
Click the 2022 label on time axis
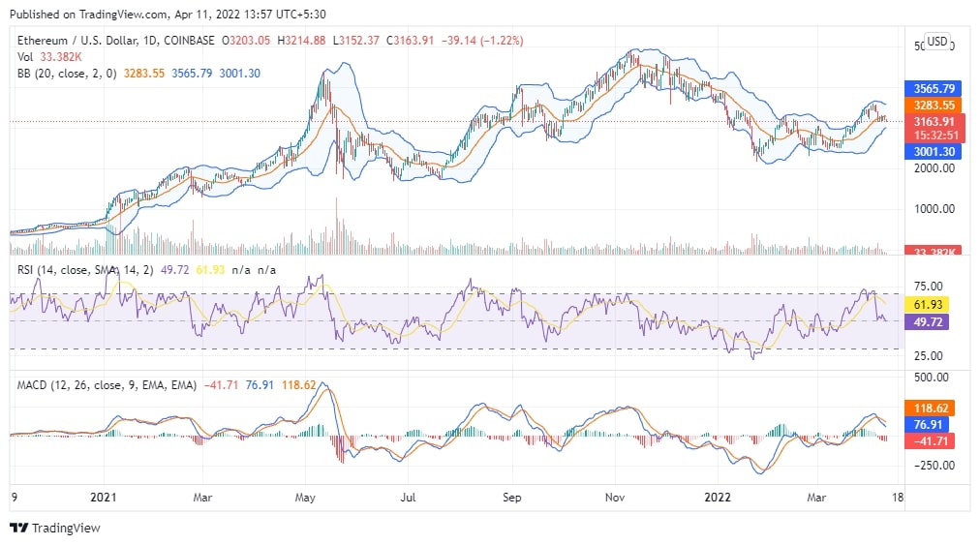pyautogui.click(x=718, y=498)
